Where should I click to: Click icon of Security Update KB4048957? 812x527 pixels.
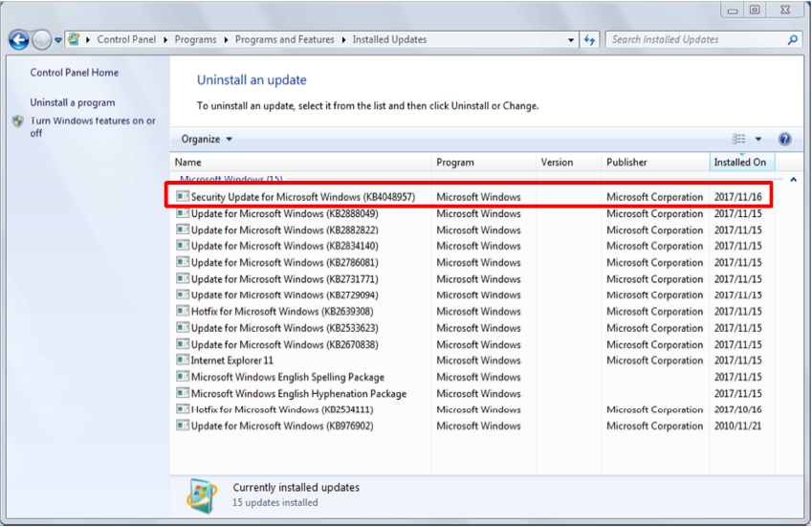[183, 196]
